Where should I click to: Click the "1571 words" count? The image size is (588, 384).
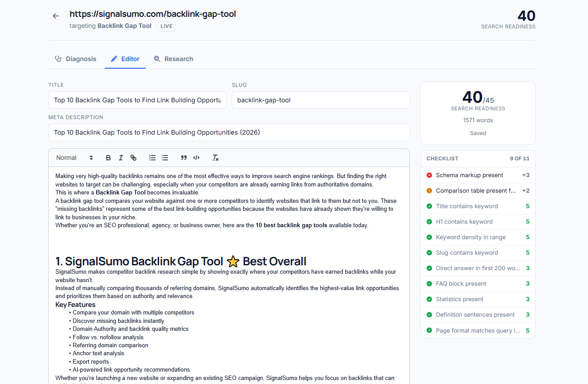(478, 120)
